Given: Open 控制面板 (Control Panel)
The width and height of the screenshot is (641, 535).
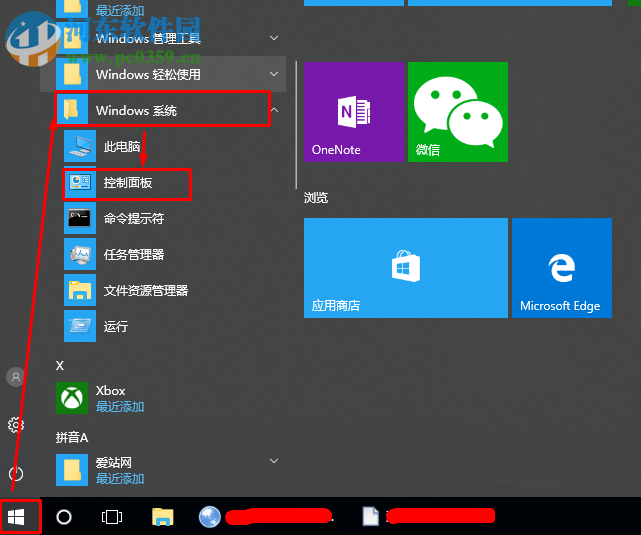Looking at the screenshot, I should [127, 183].
